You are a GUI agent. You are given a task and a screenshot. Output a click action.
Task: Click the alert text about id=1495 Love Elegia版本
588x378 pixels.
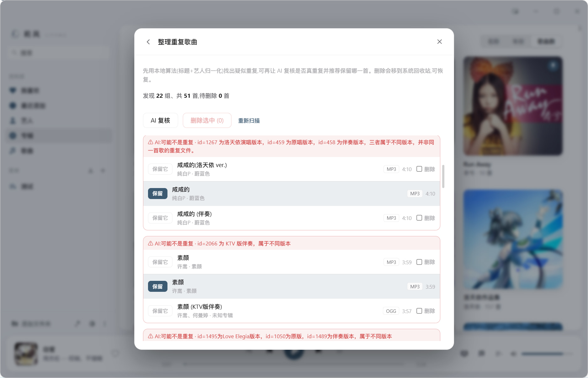click(x=273, y=336)
